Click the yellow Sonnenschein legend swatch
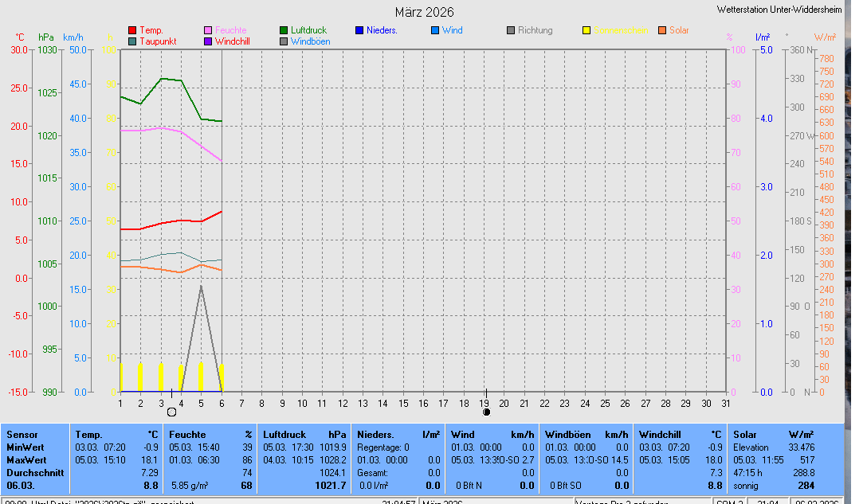Image resolution: width=867 pixels, height=504 pixels. pos(586,30)
